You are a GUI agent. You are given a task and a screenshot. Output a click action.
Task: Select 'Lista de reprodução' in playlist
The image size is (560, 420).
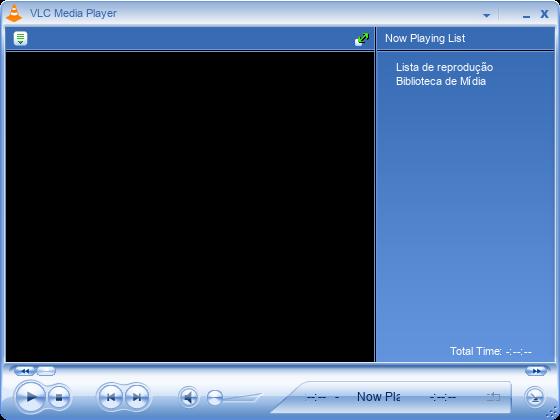[444, 67]
